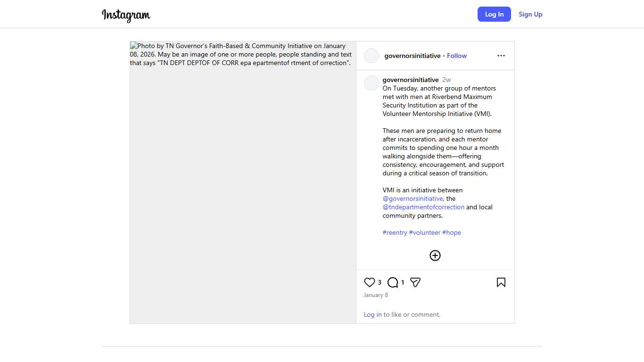644x362 pixels.
Task: Open the #hope hashtag
Action: [452, 232]
